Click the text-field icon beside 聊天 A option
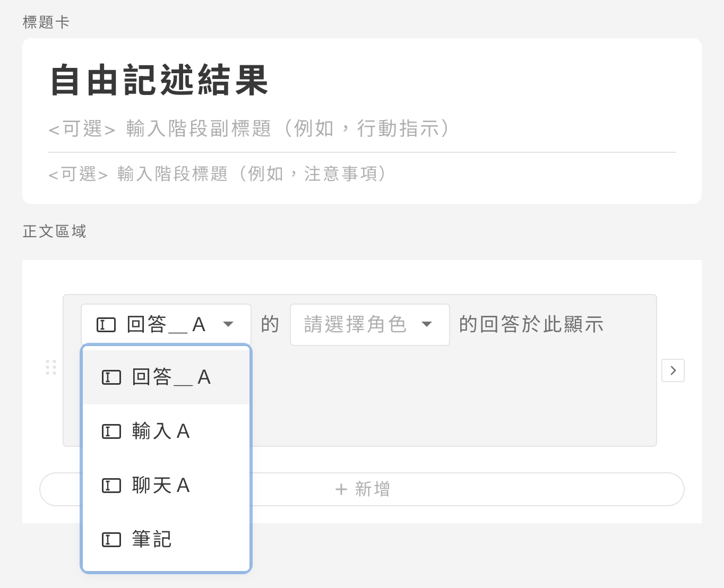The width and height of the screenshot is (724, 588). 111,486
